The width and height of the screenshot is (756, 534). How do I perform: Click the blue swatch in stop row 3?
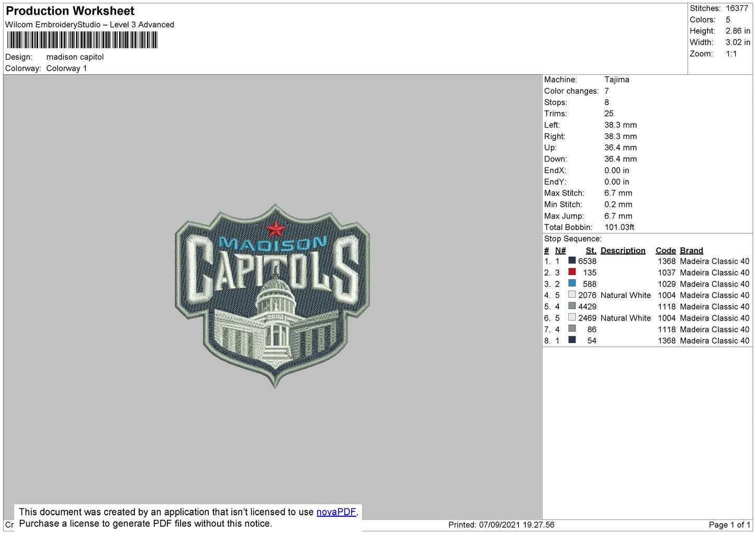[x=572, y=283]
